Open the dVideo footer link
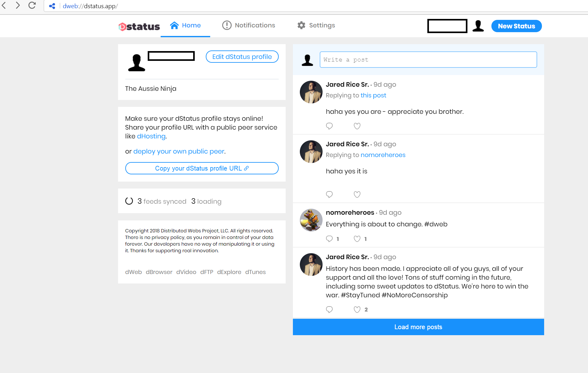 point(186,272)
